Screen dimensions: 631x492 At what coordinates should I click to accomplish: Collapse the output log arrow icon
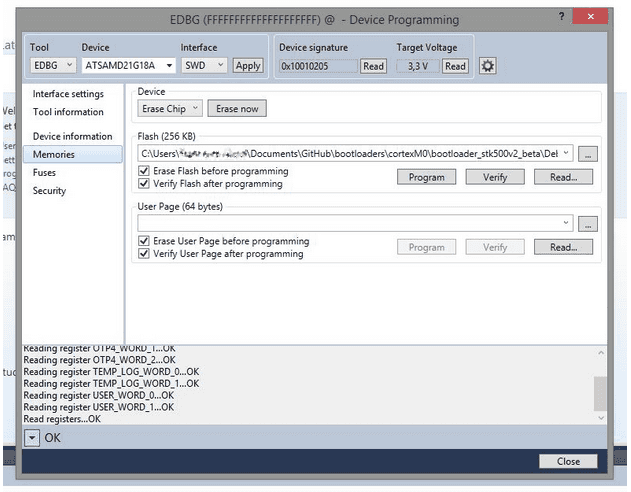pos(32,438)
